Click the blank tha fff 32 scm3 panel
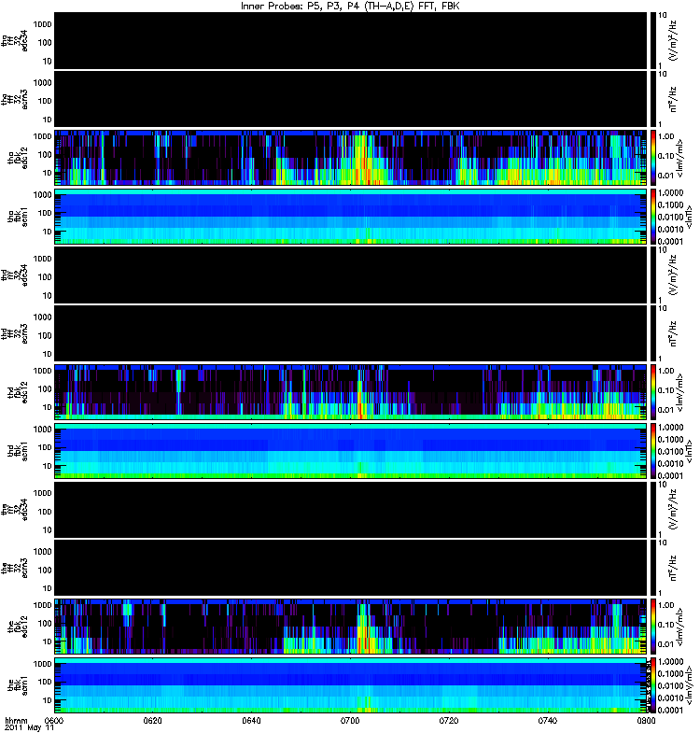The width and height of the screenshot is (700, 747). click(x=351, y=99)
